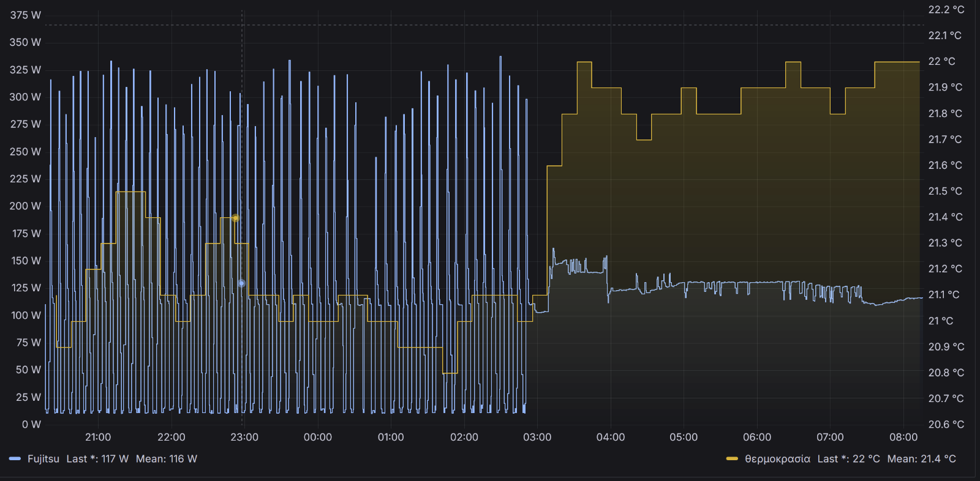Click the 'Last *: 22 °C' temperature legend value
980x481 pixels.
(848, 459)
